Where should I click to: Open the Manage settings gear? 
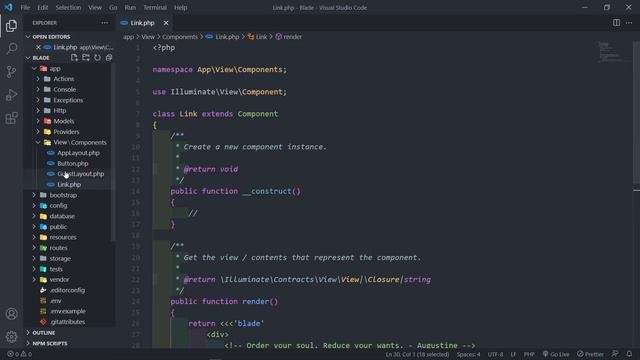click(11, 337)
